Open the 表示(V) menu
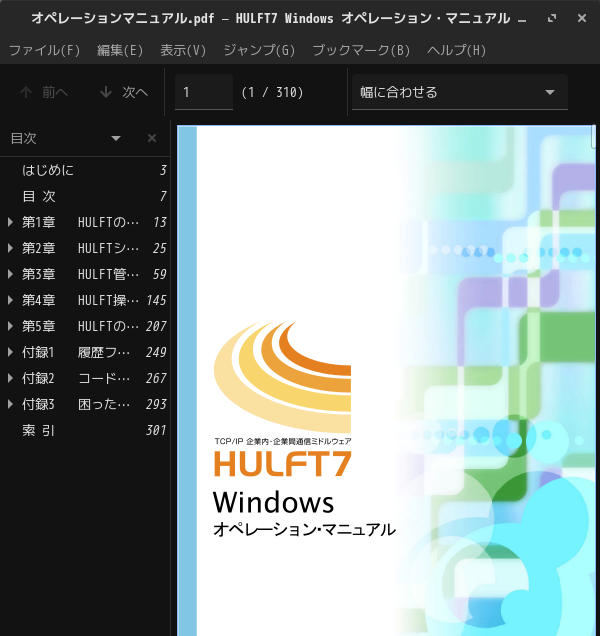This screenshot has height=636, width=600. [x=183, y=51]
